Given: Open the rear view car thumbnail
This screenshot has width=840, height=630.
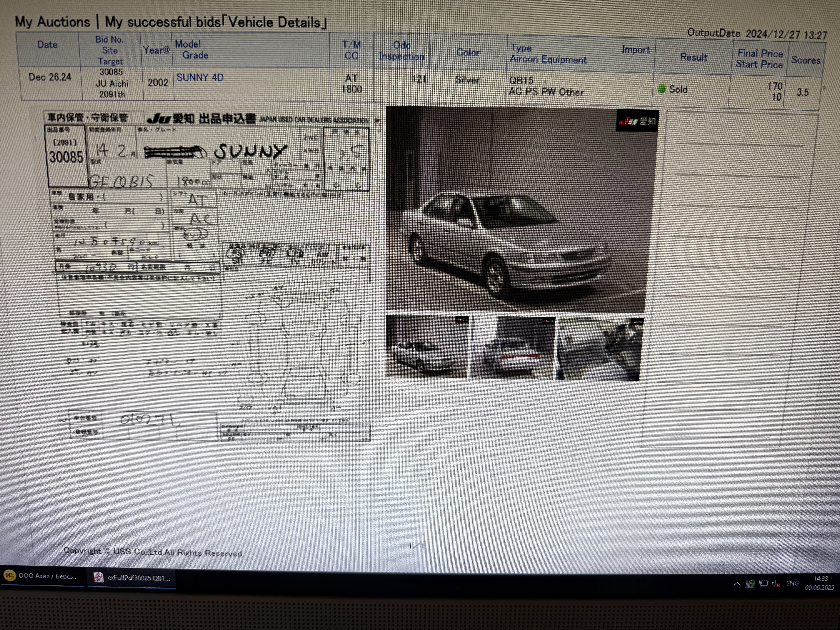Looking at the screenshot, I should (x=513, y=348).
